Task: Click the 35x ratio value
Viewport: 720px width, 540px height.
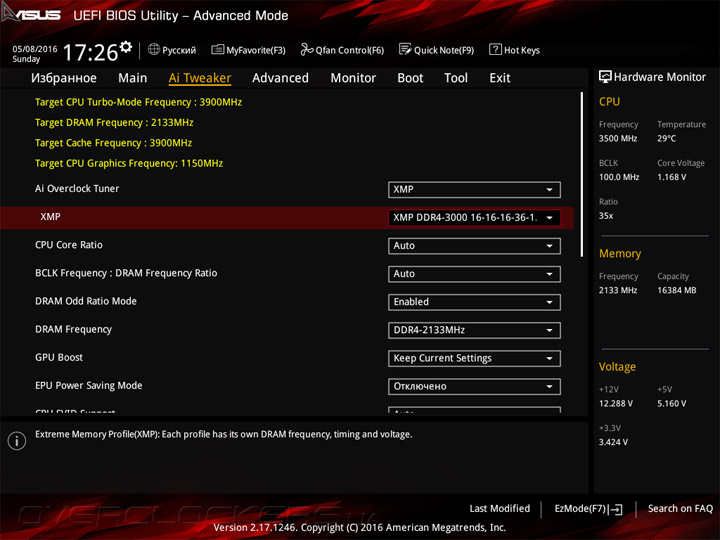Action: (606, 215)
